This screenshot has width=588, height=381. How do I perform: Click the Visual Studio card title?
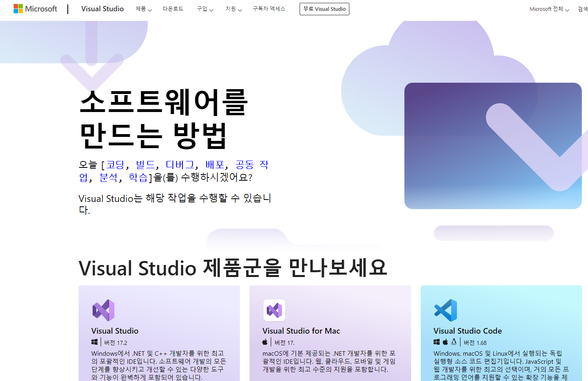click(115, 331)
